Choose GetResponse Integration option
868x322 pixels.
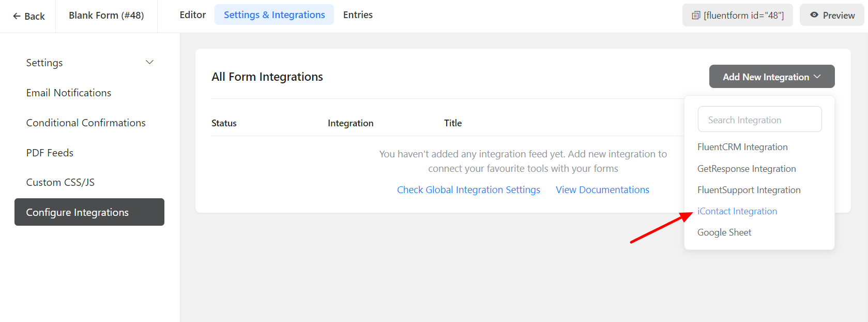pyautogui.click(x=746, y=169)
